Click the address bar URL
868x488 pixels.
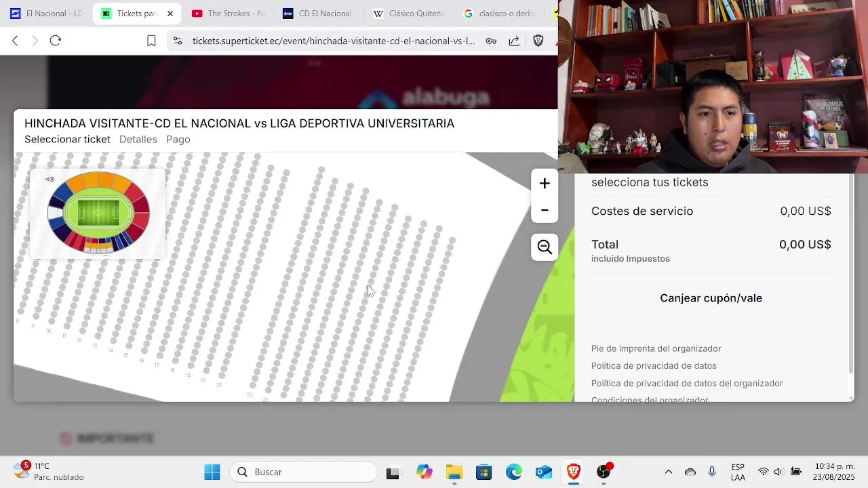pyautogui.click(x=334, y=41)
